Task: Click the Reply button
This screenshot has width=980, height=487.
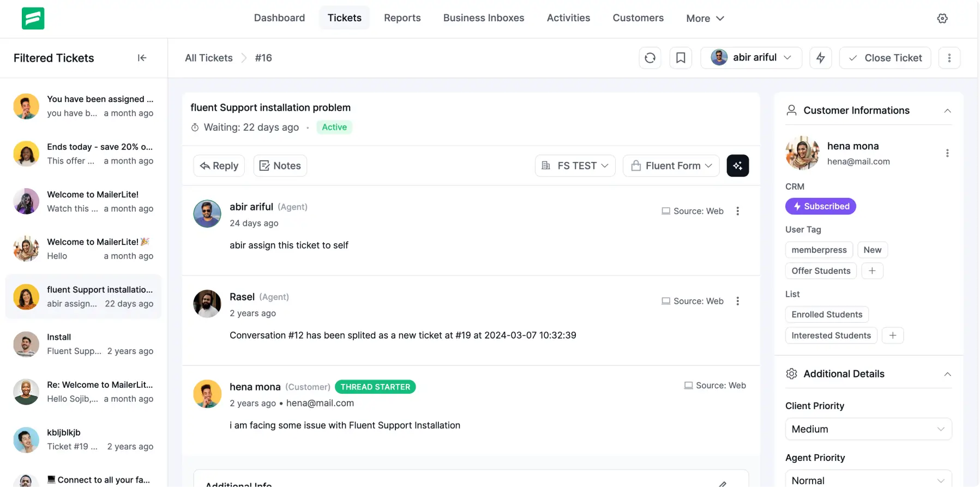Action: tap(219, 166)
